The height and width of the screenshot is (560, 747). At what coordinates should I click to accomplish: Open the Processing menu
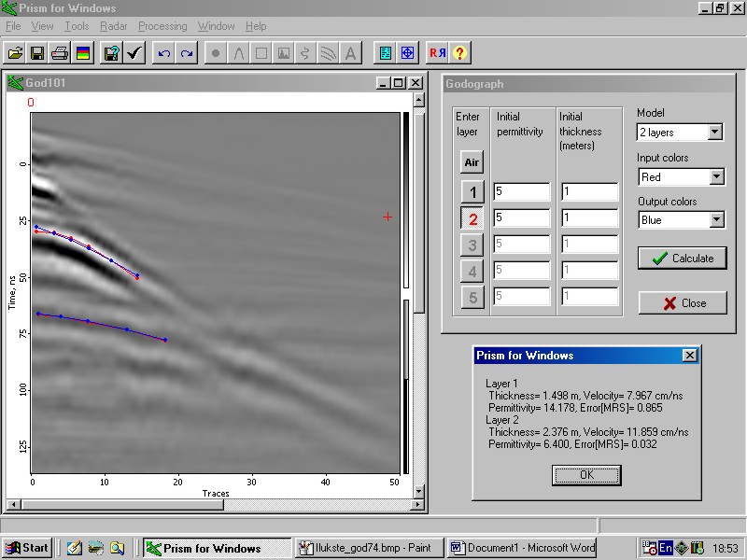tap(162, 26)
